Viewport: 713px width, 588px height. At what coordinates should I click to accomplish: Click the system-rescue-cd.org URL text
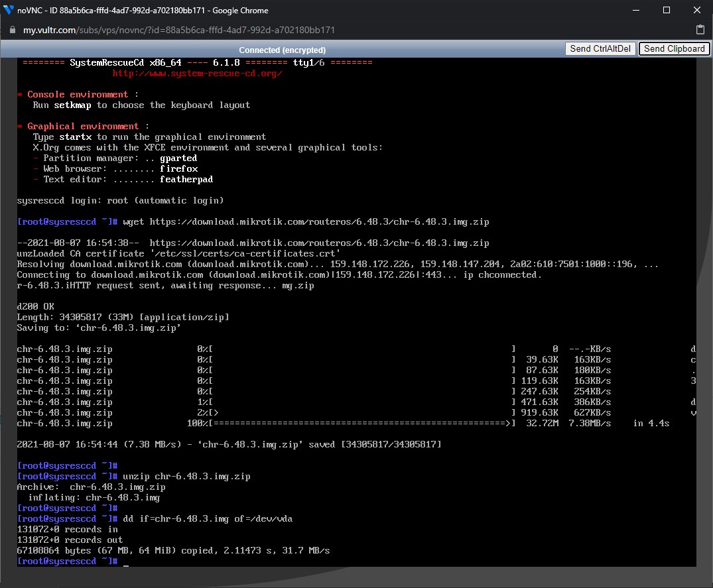[x=198, y=73]
